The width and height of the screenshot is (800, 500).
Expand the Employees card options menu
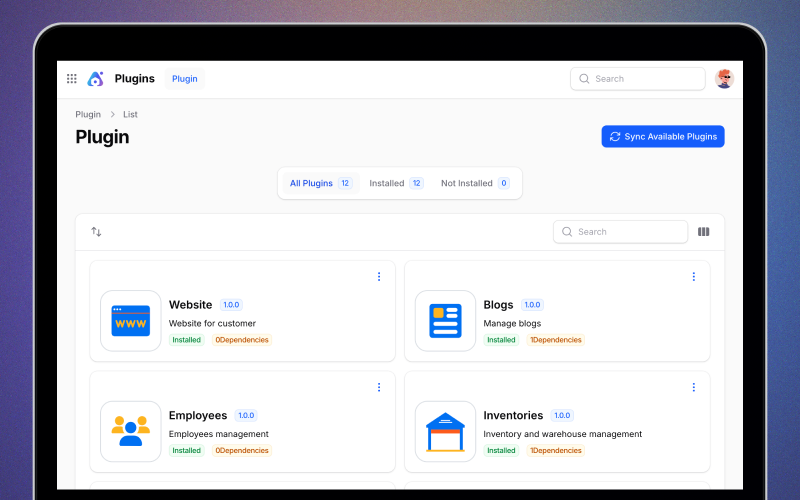pyautogui.click(x=379, y=387)
